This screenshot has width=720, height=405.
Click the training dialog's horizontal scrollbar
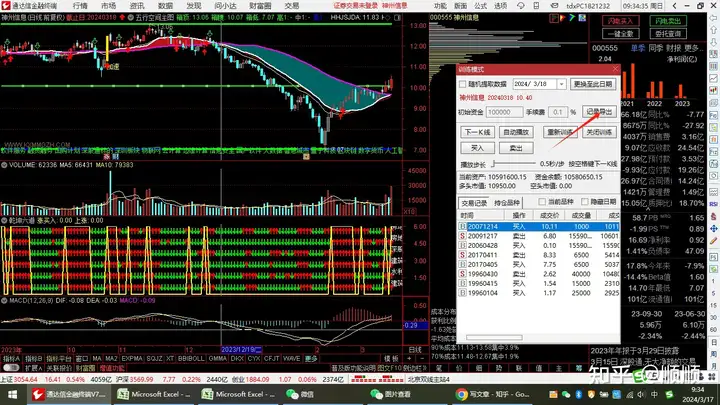[494, 338]
